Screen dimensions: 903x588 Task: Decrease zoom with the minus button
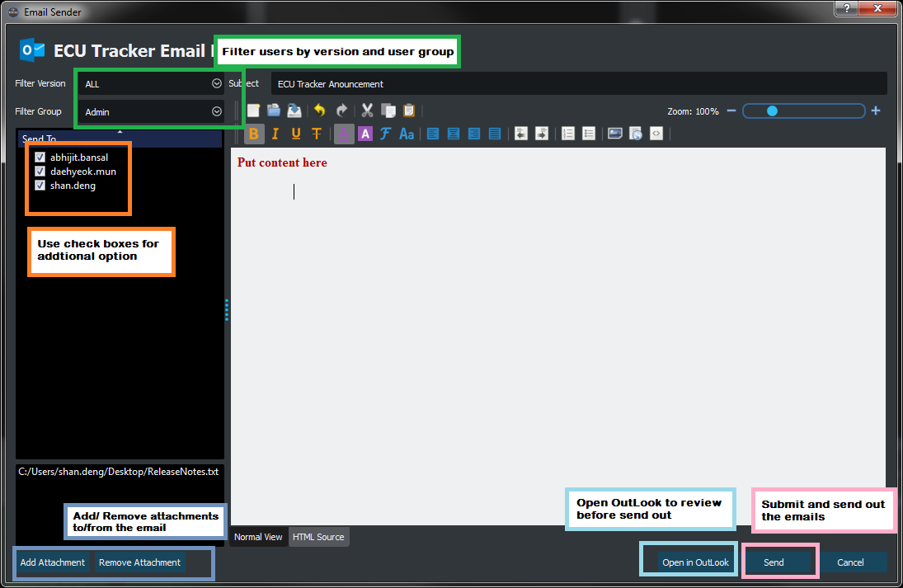(x=731, y=111)
